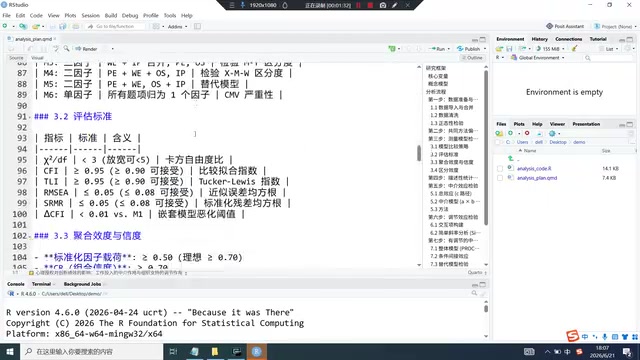640x360 pixels.
Task: Switch to the Background Jobs tab
Action: 82,284
